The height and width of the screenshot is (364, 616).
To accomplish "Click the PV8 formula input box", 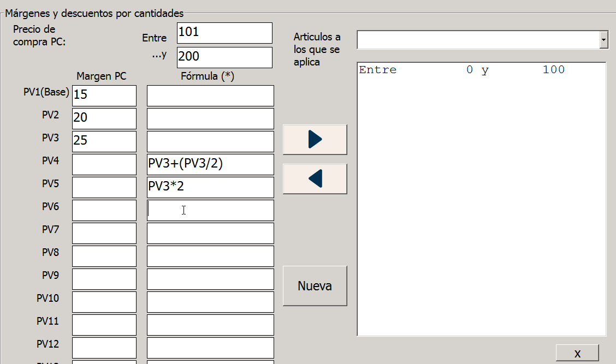I will point(210,256).
